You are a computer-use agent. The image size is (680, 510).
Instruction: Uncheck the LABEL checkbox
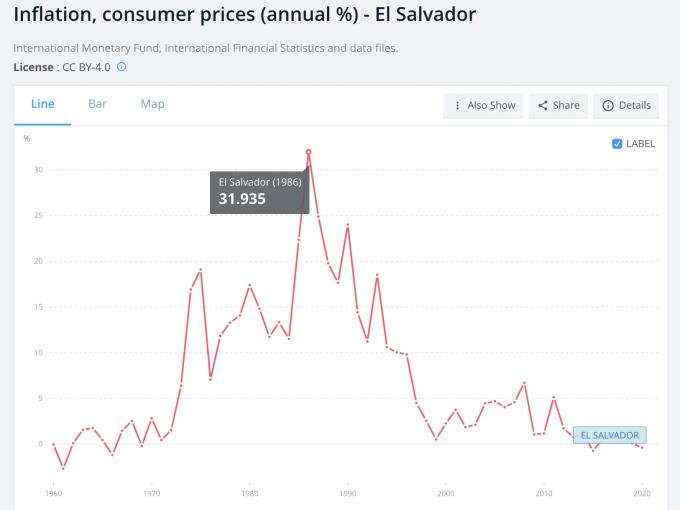[x=617, y=144]
